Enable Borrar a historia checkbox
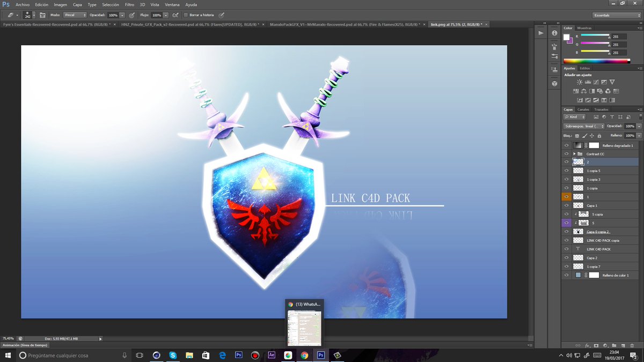Image resolution: width=644 pixels, height=362 pixels. point(186,15)
